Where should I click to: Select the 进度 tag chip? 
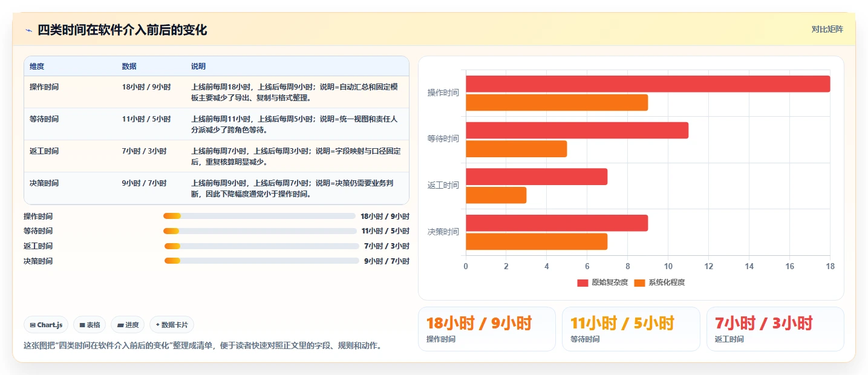pos(128,325)
